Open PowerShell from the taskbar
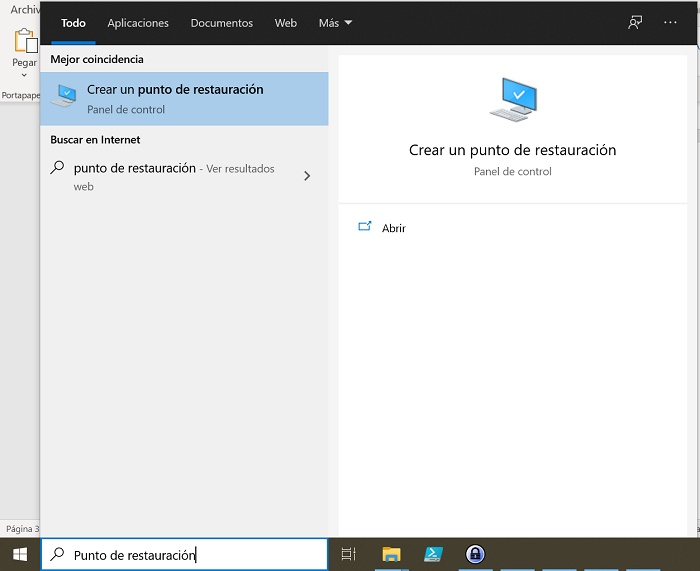The width and height of the screenshot is (700, 571). (x=434, y=554)
